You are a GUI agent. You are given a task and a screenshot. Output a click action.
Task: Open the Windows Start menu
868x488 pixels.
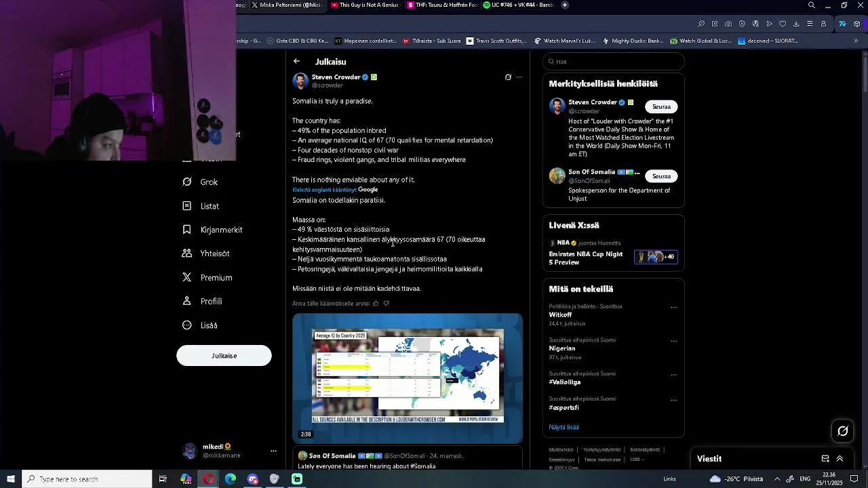[11, 479]
